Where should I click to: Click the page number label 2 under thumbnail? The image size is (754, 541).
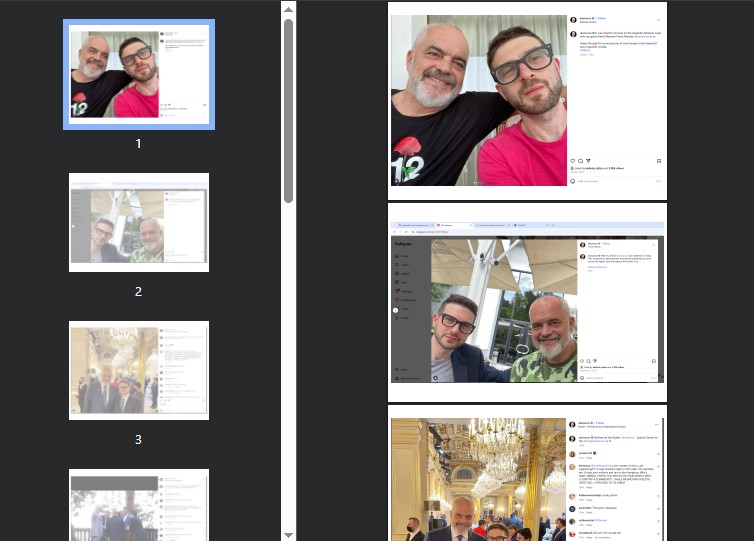pyautogui.click(x=138, y=292)
